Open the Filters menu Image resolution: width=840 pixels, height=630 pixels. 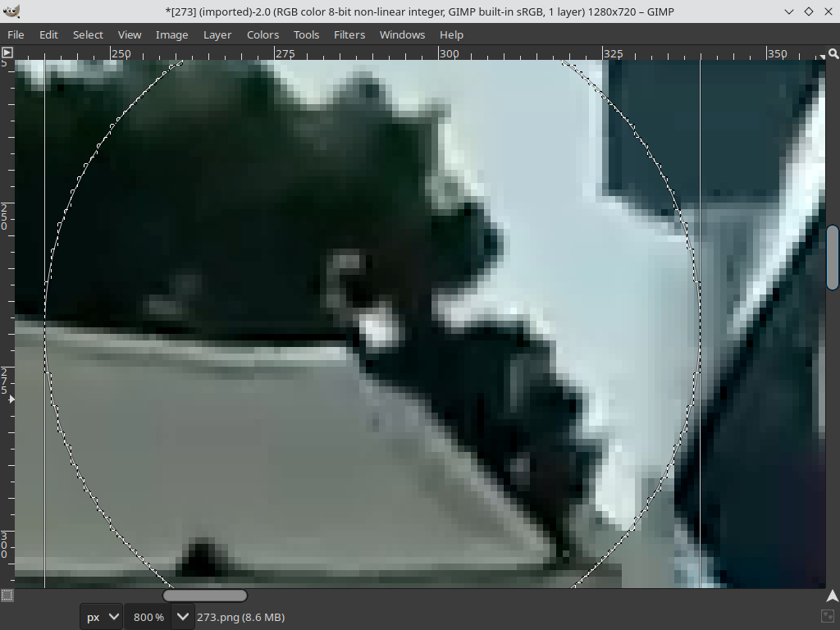coord(349,34)
